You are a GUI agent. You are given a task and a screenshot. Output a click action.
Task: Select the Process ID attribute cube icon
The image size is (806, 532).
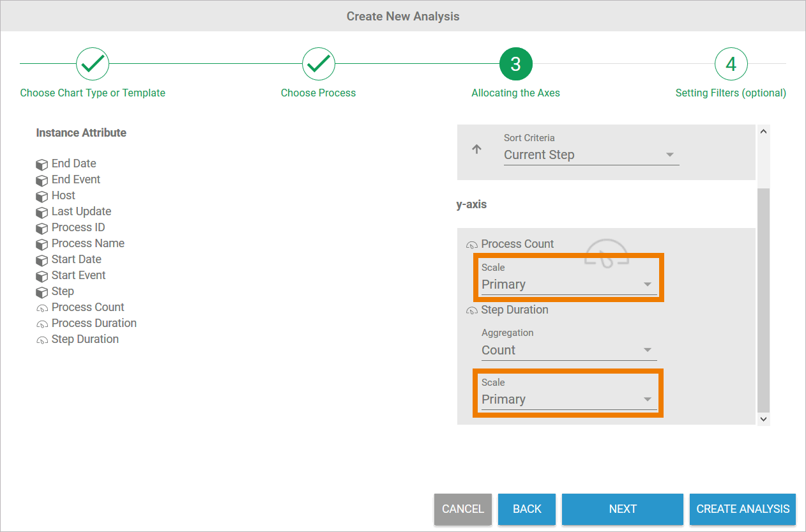click(42, 228)
